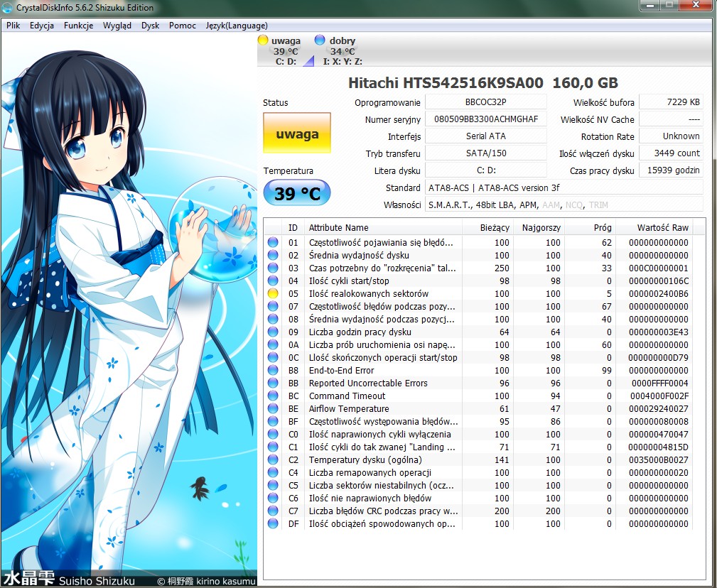Open the Dysk menu
Viewport: 717px width, 588px height.
(x=150, y=26)
